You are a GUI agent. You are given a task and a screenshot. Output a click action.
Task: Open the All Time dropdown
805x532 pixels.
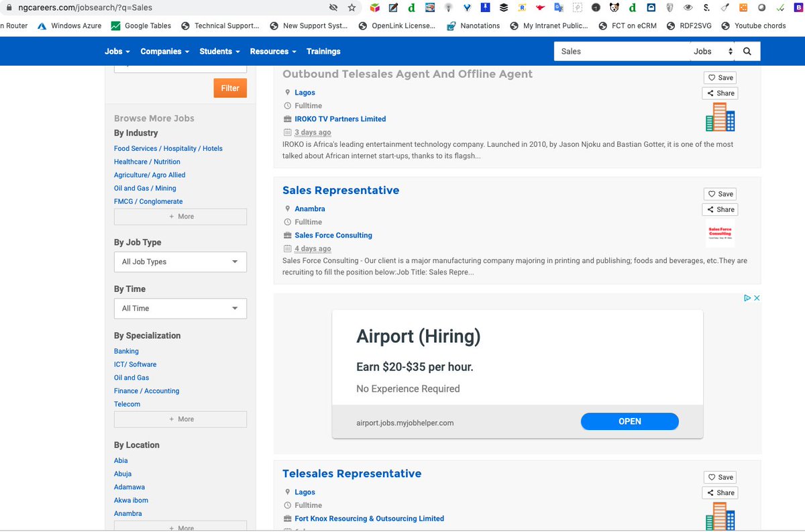180,308
